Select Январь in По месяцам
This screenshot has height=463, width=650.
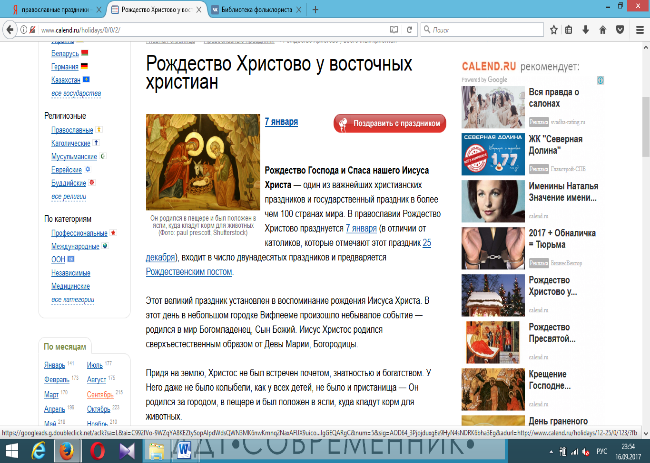[55, 365]
